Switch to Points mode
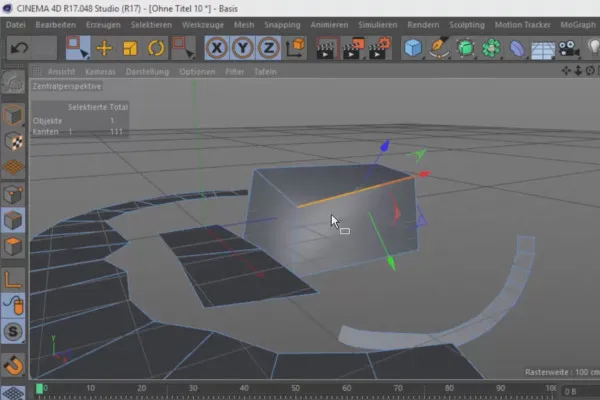 pos(13,194)
